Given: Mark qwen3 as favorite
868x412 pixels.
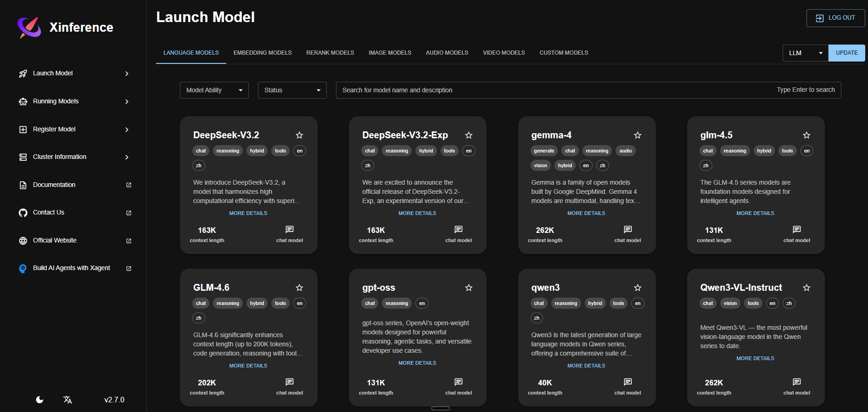Looking at the screenshot, I should pos(638,288).
